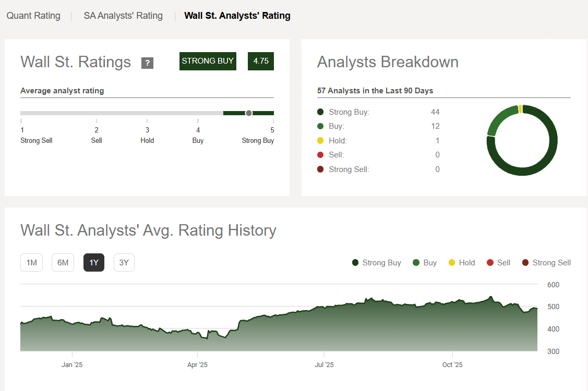Switch chart to 3Y range
Image resolution: width=588 pixels, height=391 pixels.
124,263
